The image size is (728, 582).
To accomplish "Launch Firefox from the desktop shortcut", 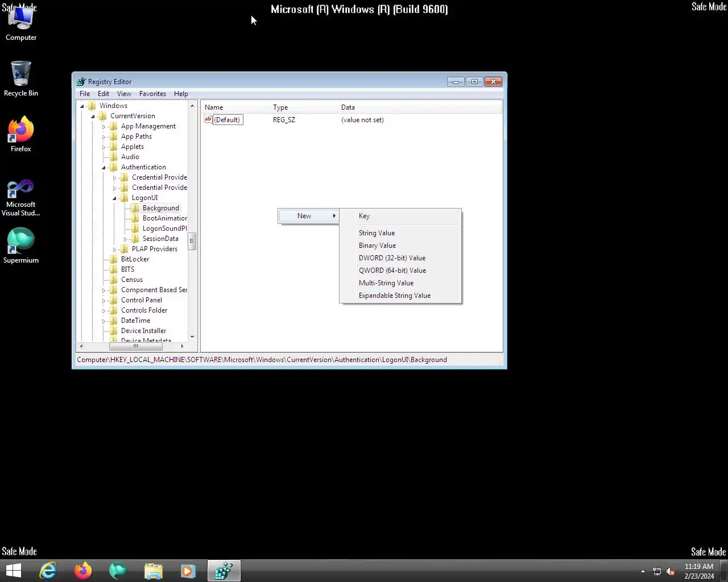I will [21, 134].
